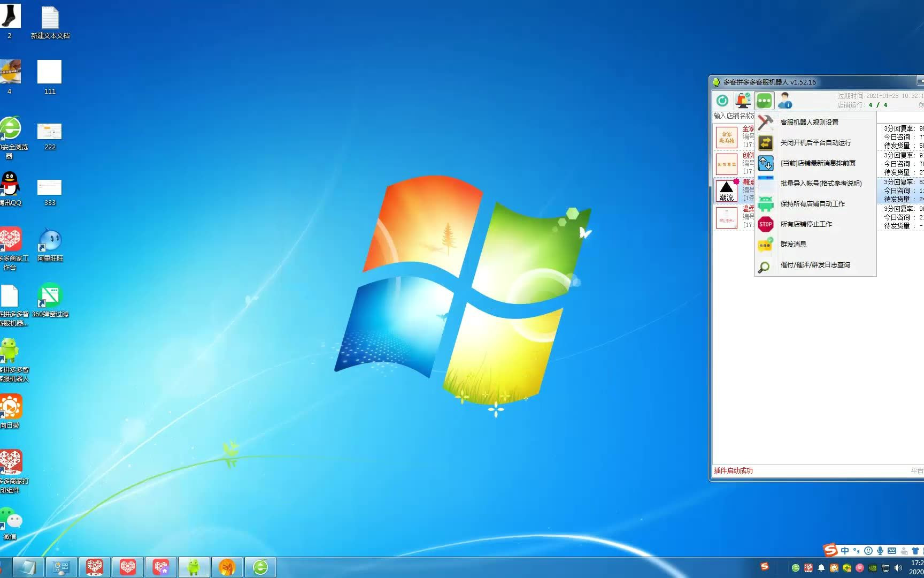Viewport: 924px width, 578px height.
Task: Open the user info icon in toolbar
Action: coord(785,101)
